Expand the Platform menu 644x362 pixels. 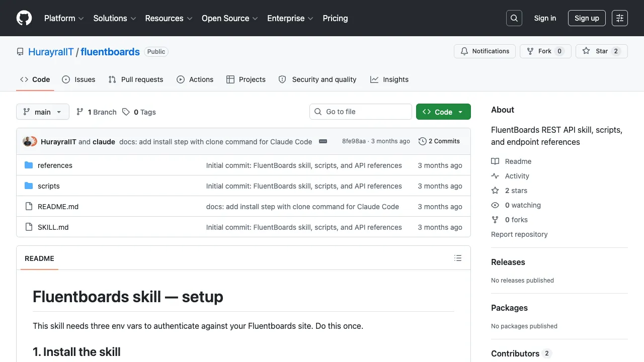[65, 18]
